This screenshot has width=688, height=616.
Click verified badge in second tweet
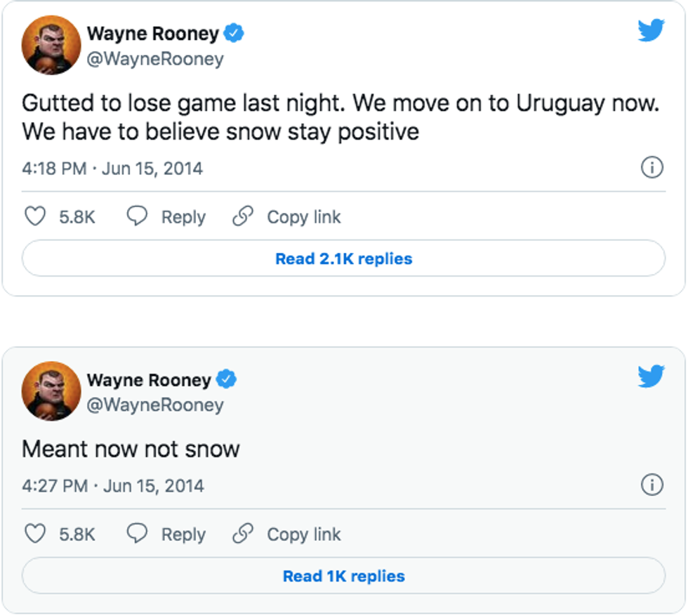[x=226, y=380]
